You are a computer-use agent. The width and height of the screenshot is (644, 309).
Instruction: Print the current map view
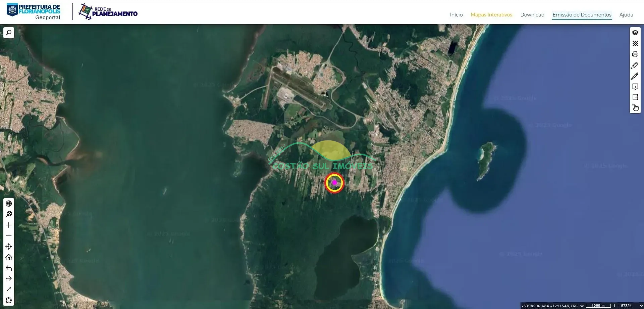635,54
